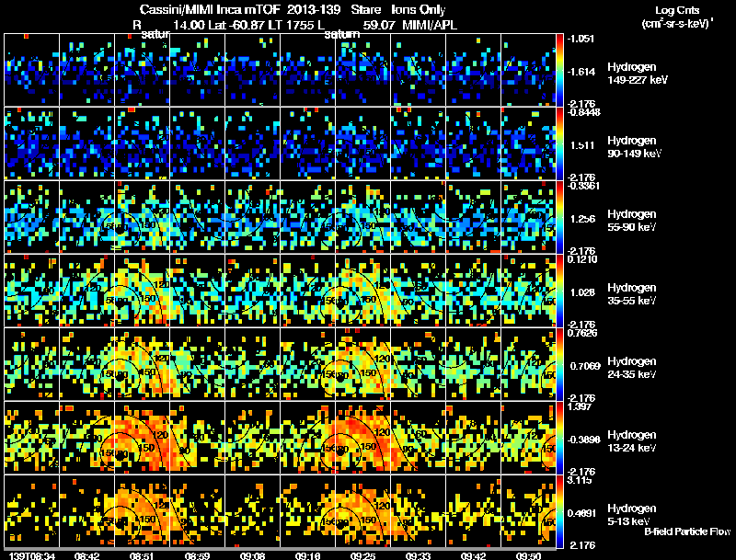Click the -1.614 colorbar midpoint value
The width and height of the screenshot is (736, 560).
pos(581,72)
